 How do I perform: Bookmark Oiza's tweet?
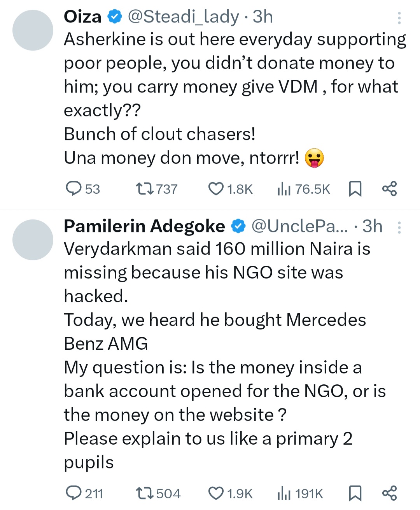click(355, 189)
